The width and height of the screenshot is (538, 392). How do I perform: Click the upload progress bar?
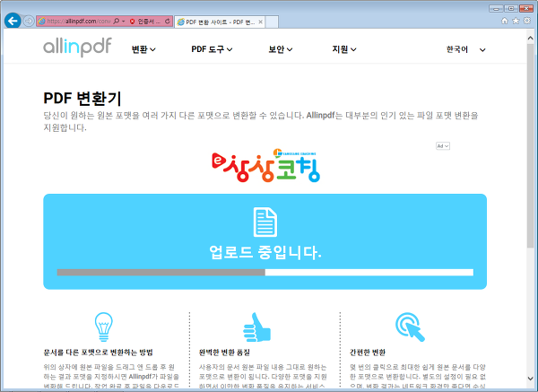coord(265,272)
